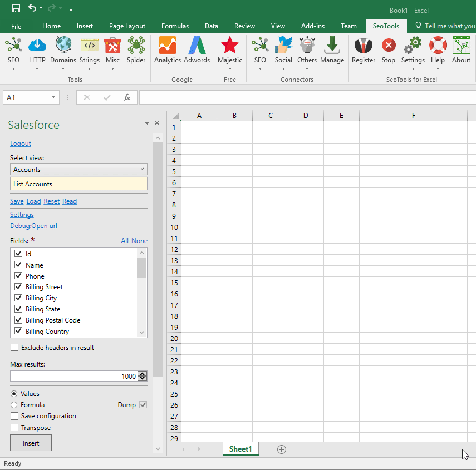This screenshot has width=476, height=470.
Task: Expand the HTTP tool dropdown arrow
Action: click(x=37, y=69)
